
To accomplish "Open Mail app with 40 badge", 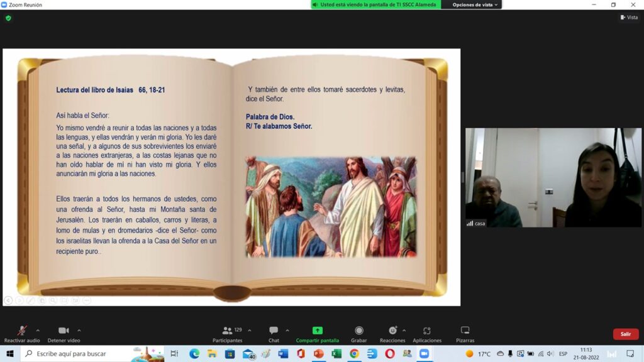I will pos(248,354).
